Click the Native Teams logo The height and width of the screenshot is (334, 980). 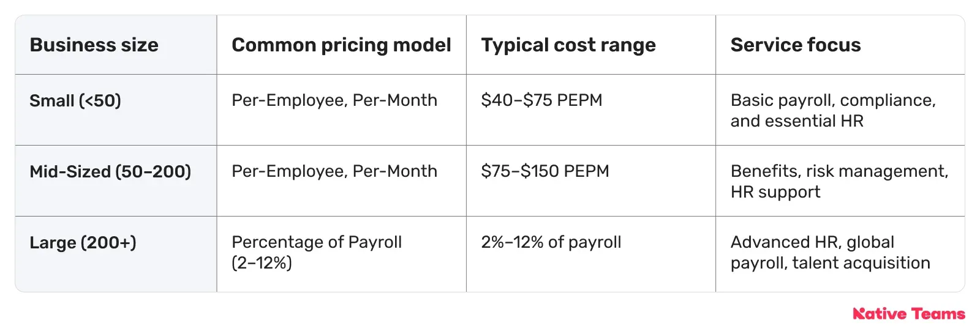(909, 314)
